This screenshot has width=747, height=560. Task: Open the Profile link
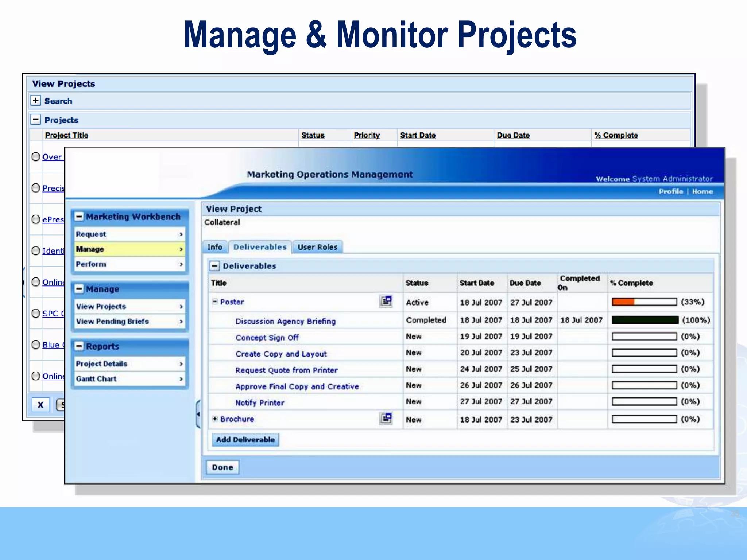[x=671, y=191]
